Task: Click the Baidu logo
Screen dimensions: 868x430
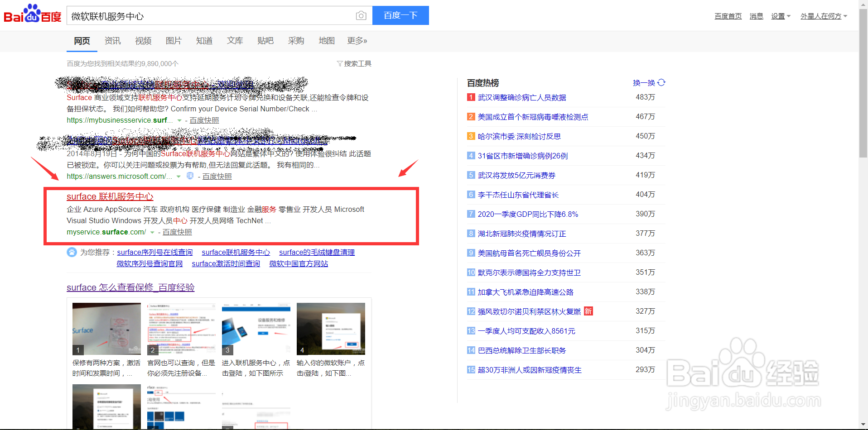Action: [33, 14]
